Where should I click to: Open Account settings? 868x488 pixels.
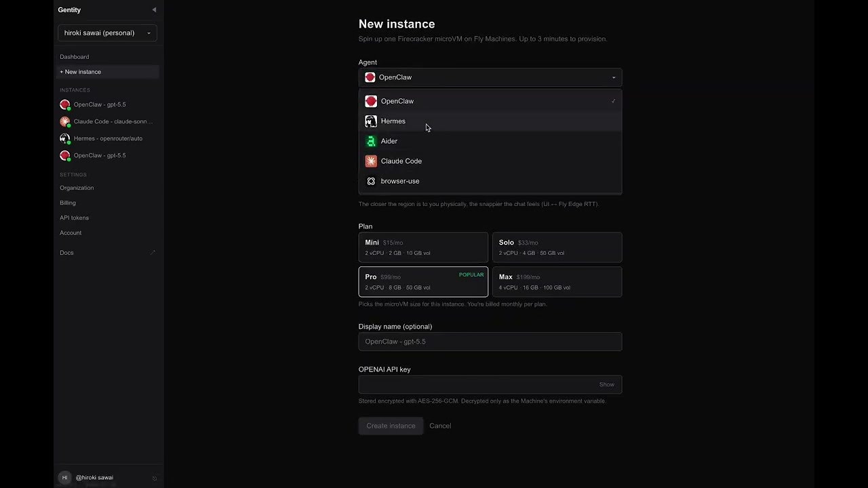[71, 232]
